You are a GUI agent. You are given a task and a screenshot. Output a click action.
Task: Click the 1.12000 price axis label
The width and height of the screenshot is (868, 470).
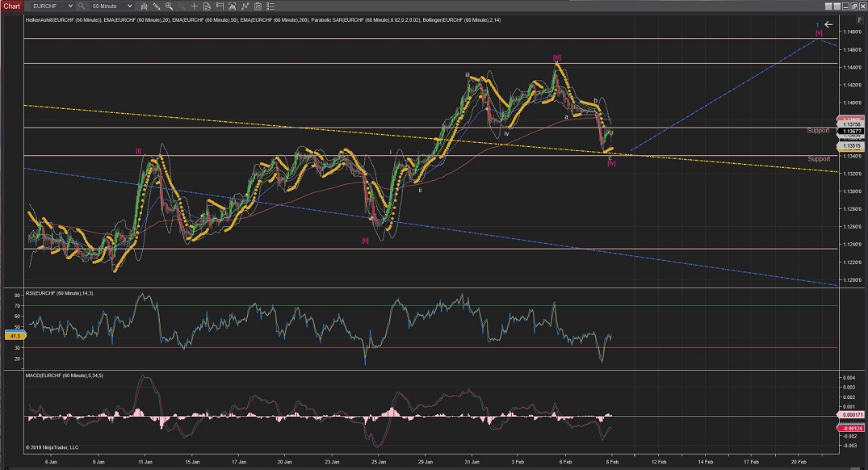(853, 280)
